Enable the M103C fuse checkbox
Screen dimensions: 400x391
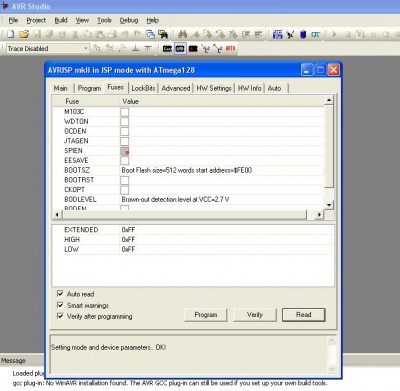(124, 112)
